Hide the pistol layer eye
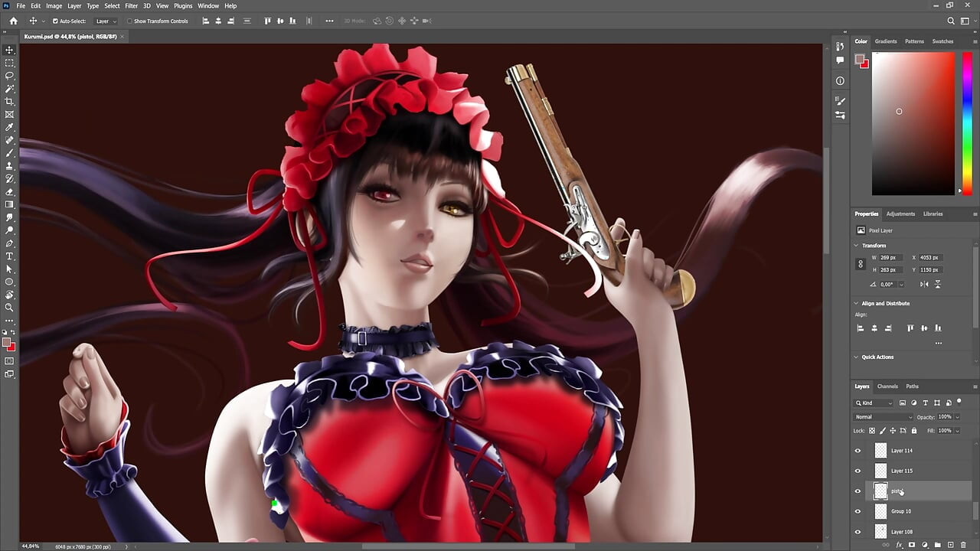Image resolution: width=980 pixels, height=551 pixels. 857,491
